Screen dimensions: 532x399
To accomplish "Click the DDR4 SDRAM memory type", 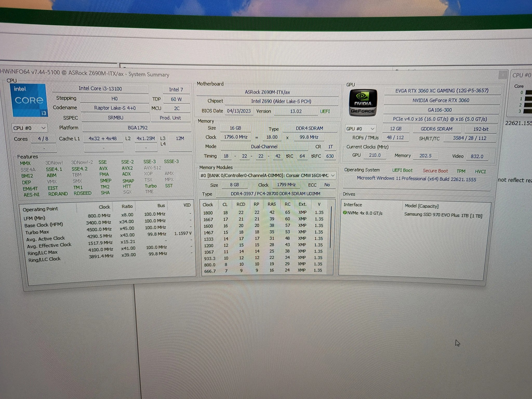I will coord(309,128).
